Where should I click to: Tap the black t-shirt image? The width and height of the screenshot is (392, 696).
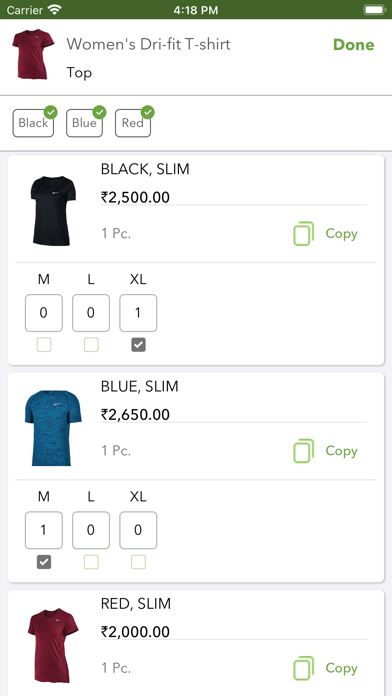point(53,210)
